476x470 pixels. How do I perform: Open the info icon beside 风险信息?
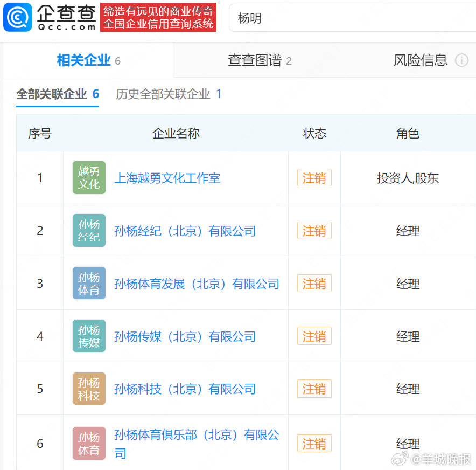pos(461,60)
